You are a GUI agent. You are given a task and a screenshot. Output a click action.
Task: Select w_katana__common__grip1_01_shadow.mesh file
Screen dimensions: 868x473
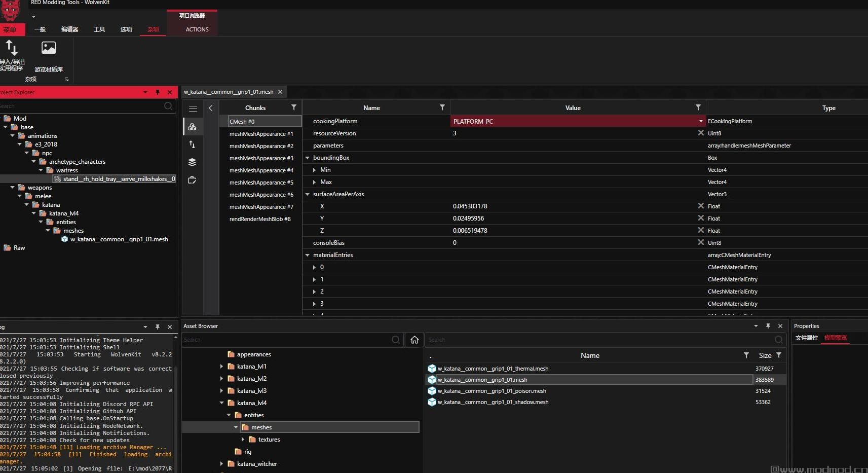tap(493, 402)
